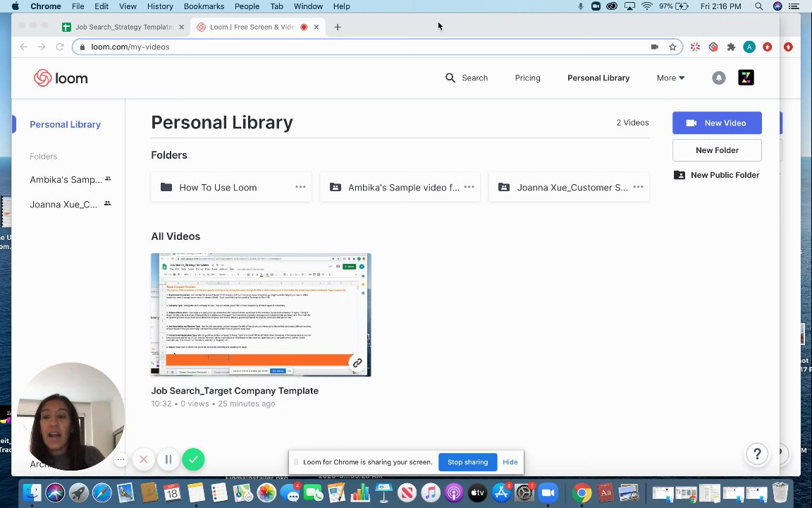
Task: Open Job Search_Target Company Template video thumbnail
Action: [x=261, y=315]
